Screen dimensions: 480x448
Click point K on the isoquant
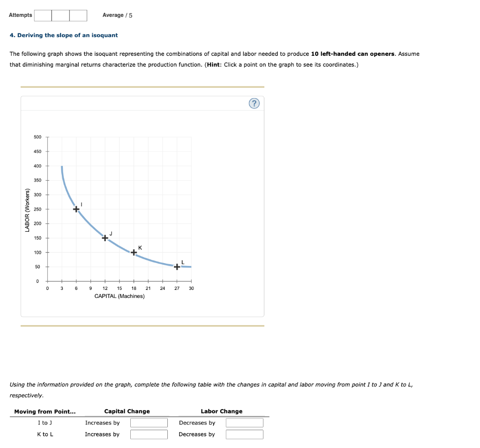[134, 252]
